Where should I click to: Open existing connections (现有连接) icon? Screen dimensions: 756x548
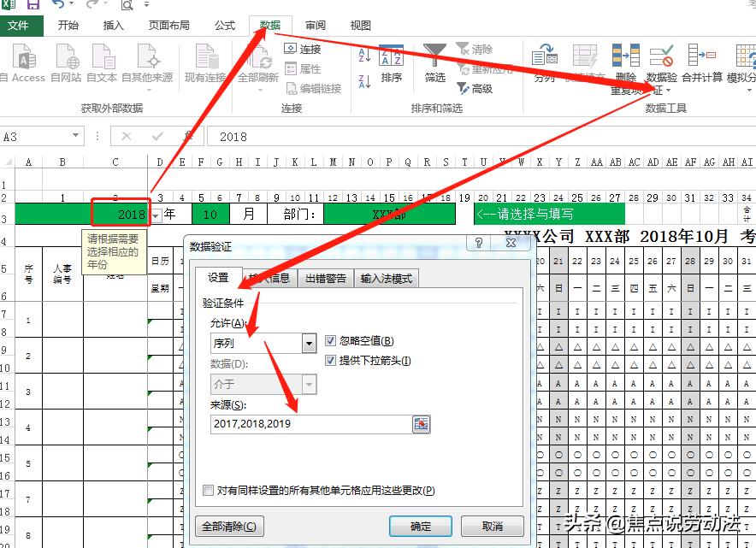205,56
